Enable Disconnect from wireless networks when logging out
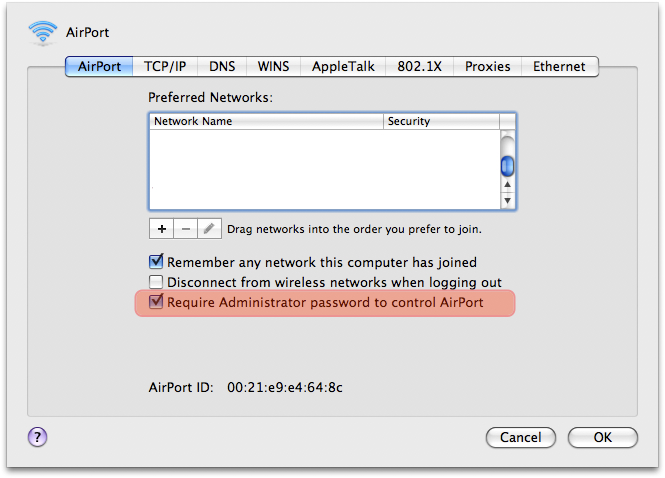The width and height of the screenshot is (665, 478). coord(156,282)
